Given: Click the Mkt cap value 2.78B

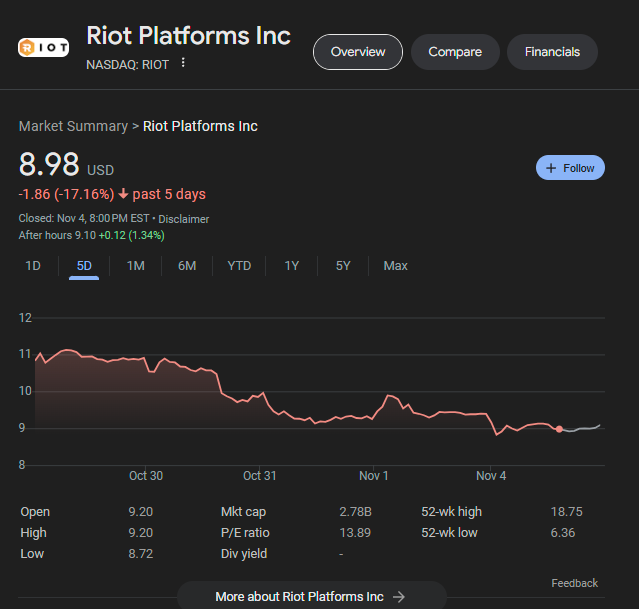Looking at the screenshot, I should click(x=355, y=512).
